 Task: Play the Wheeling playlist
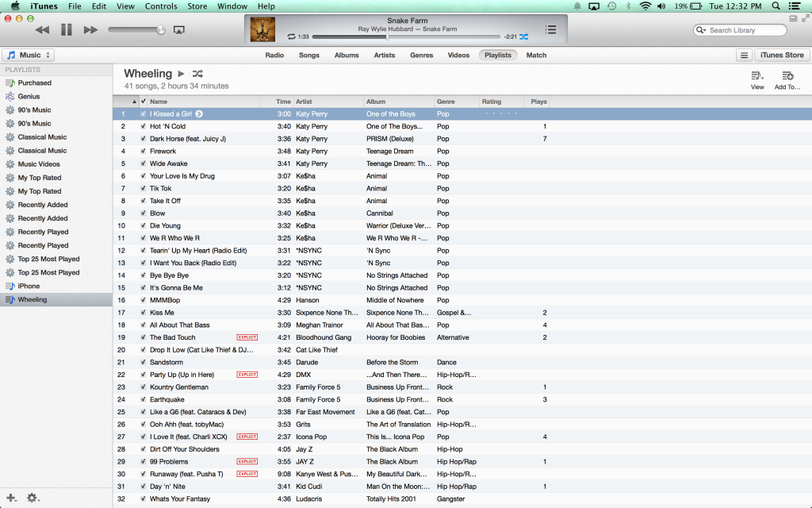click(x=181, y=74)
